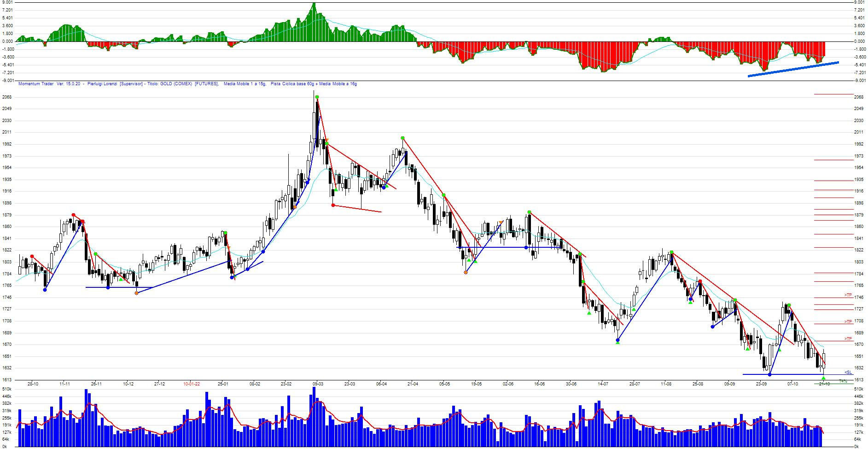Select the blue dot on the bottom support line
The width and height of the screenshot is (868, 449).
click(x=769, y=374)
